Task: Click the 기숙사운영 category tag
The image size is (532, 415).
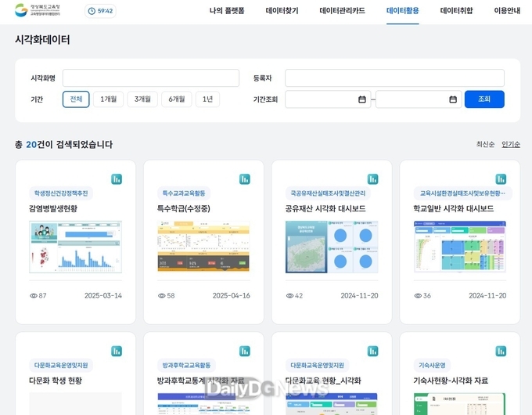Action: [432, 366]
